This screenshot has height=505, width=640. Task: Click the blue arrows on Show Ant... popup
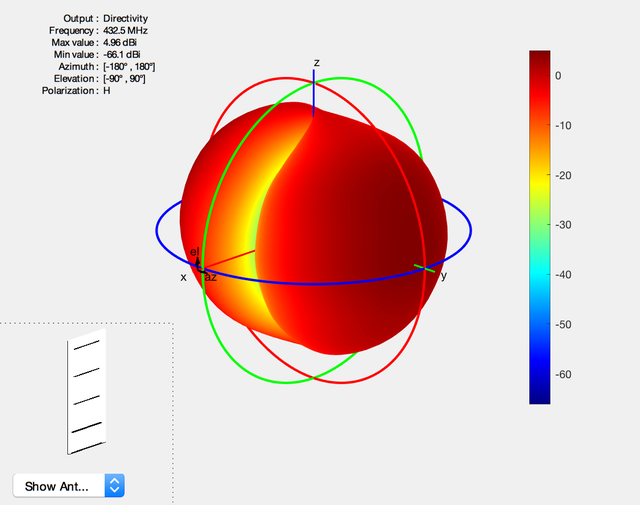pos(115,485)
